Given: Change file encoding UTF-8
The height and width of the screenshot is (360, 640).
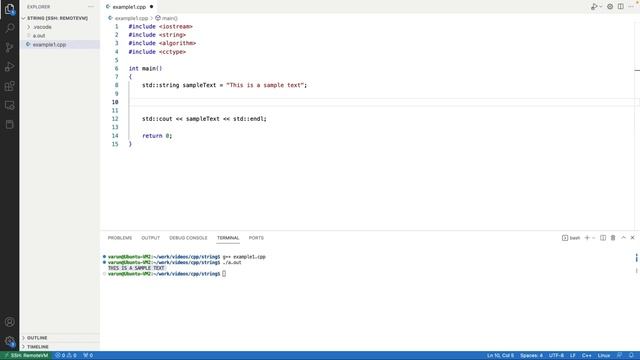Looking at the screenshot, I should (556, 356).
